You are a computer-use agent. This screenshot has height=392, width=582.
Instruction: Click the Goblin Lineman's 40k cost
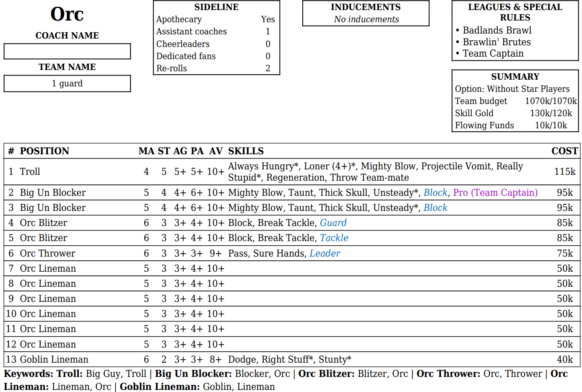(565, 359)
